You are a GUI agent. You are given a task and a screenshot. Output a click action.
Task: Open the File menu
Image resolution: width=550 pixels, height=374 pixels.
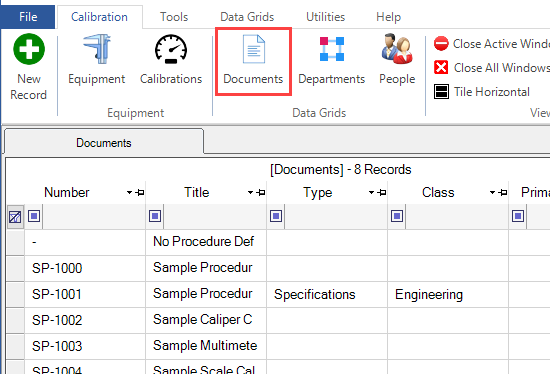pyautogui.click(x=28, y=16)
